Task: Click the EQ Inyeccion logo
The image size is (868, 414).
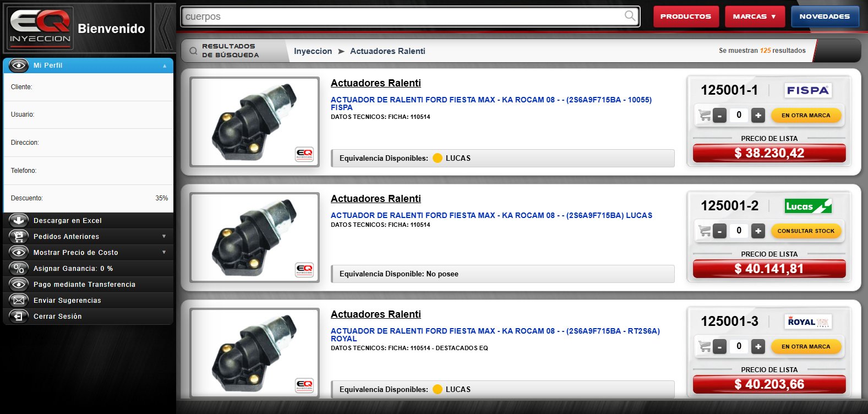Action: click(x=41, y=28)
